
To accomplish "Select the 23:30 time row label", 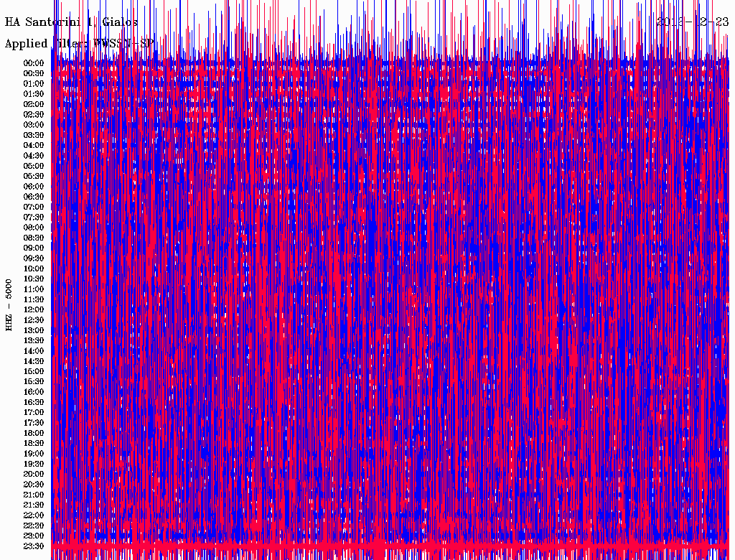I will pyautogui.click(x=34, y=546).
